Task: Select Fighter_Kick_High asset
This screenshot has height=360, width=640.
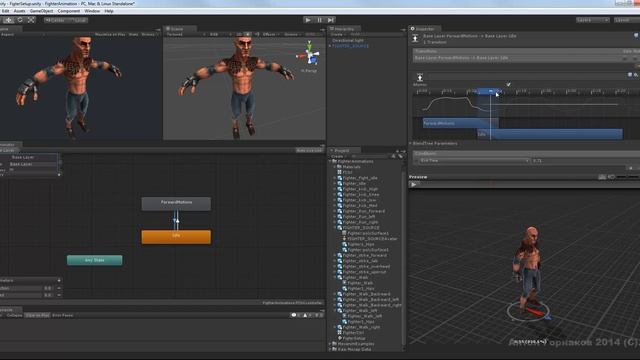Action: click(x=360, y=189)
